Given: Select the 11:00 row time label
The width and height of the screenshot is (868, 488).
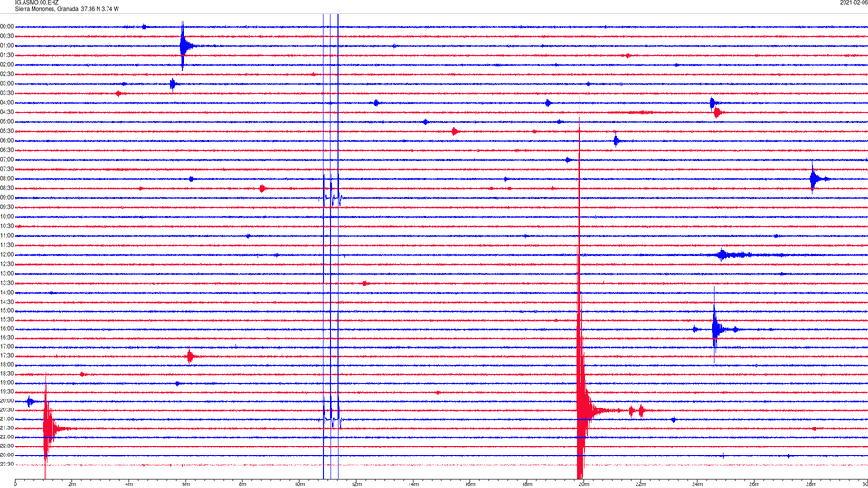Looking at the screenshot, I should (x=7, y=236).
